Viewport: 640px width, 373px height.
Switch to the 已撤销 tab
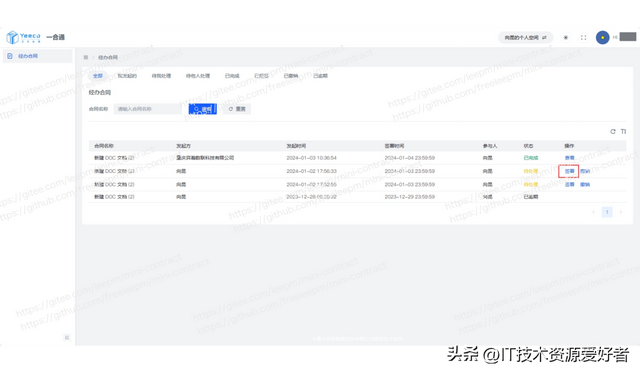291,76
